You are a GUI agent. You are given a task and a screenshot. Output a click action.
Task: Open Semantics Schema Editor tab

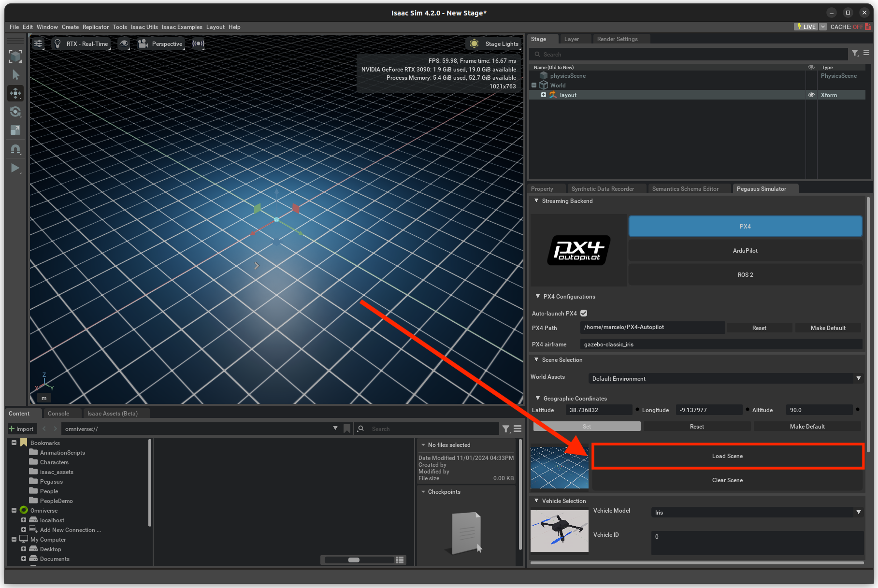coord(685,189)
